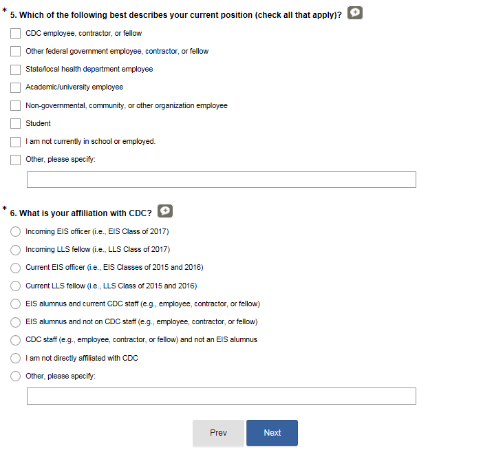Choose Current LLS fellow option
This screenshot has width=483, height=457.
(15, 286)
